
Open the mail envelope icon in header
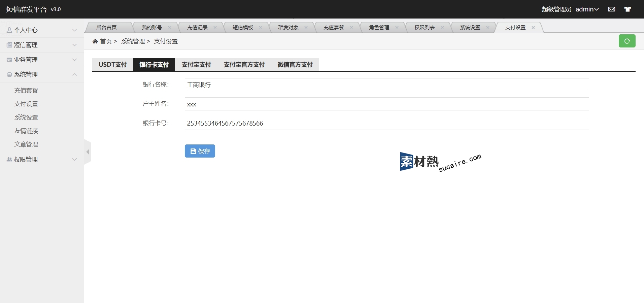612,9
